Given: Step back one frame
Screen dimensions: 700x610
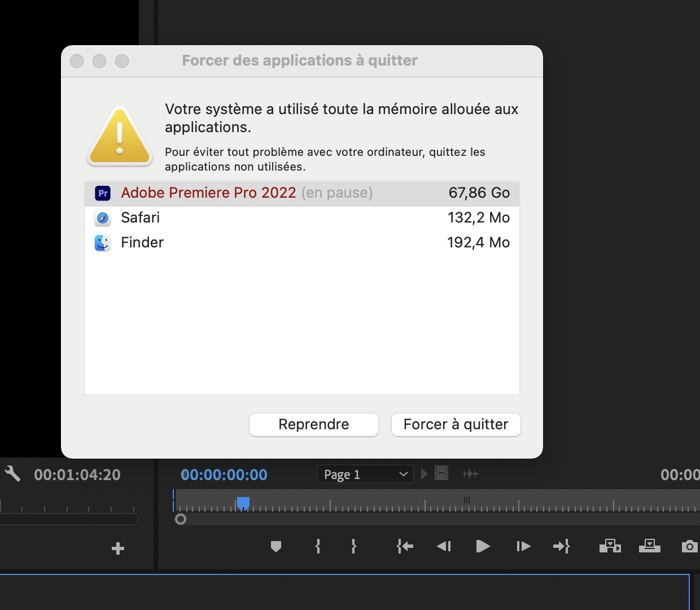Looking at the screenshot, I should point(444,546).
